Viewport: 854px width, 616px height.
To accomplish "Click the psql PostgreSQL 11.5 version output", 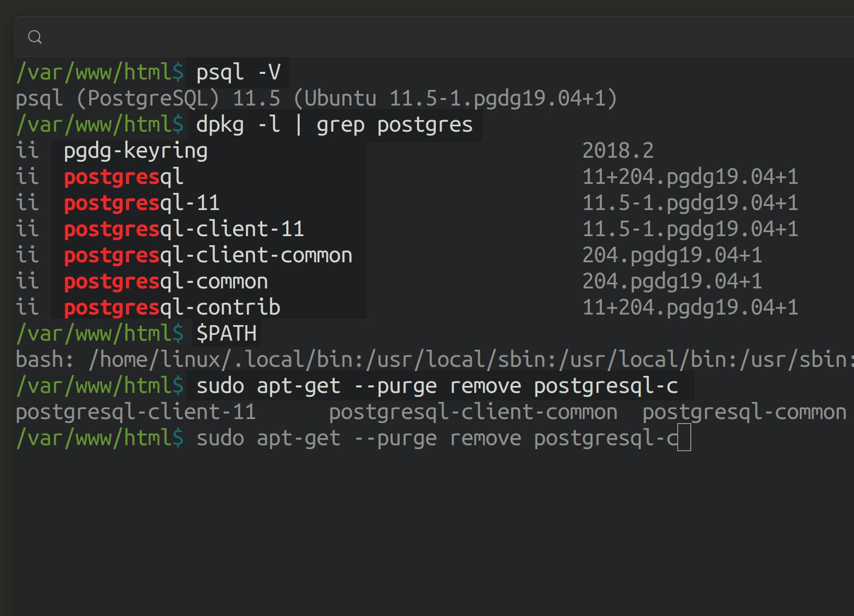I will click(x=316, y=98).
